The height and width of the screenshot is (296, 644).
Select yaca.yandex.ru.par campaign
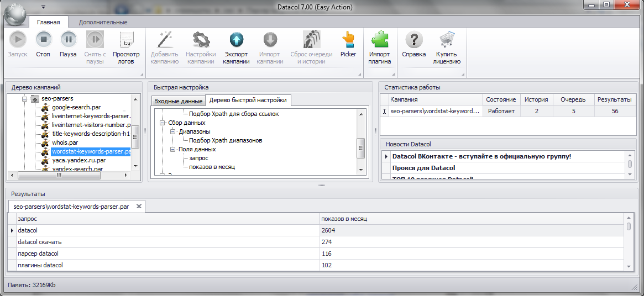pos(79,161)
